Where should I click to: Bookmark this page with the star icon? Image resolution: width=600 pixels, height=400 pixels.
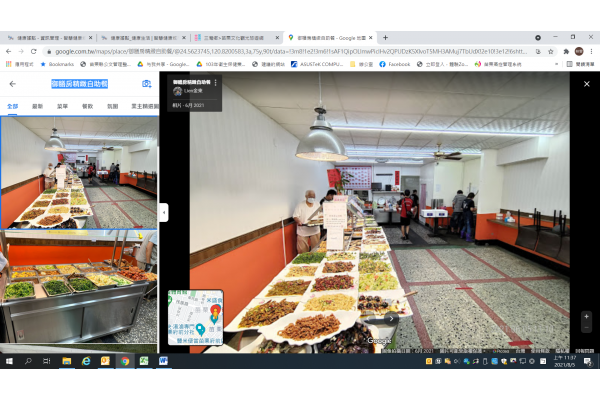(551, 51)
